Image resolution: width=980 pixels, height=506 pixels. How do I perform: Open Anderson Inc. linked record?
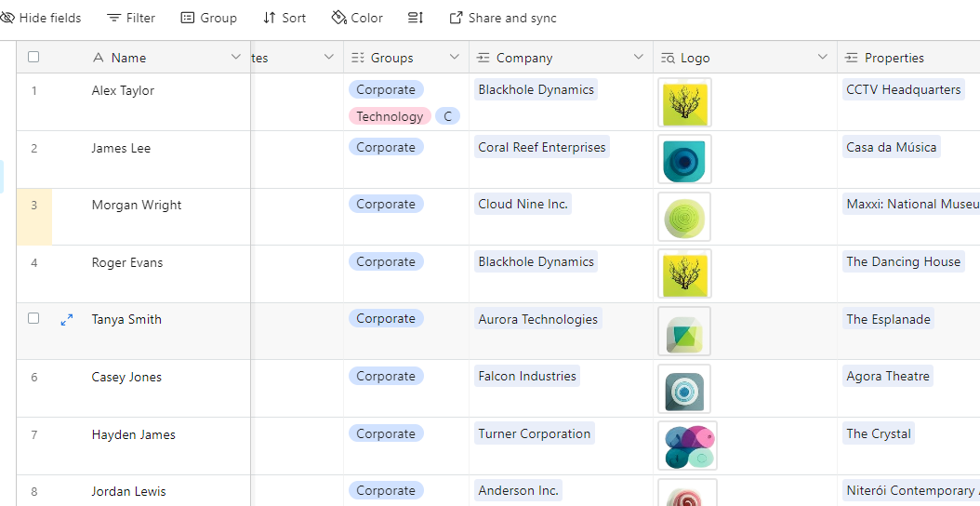coord(518,490)
